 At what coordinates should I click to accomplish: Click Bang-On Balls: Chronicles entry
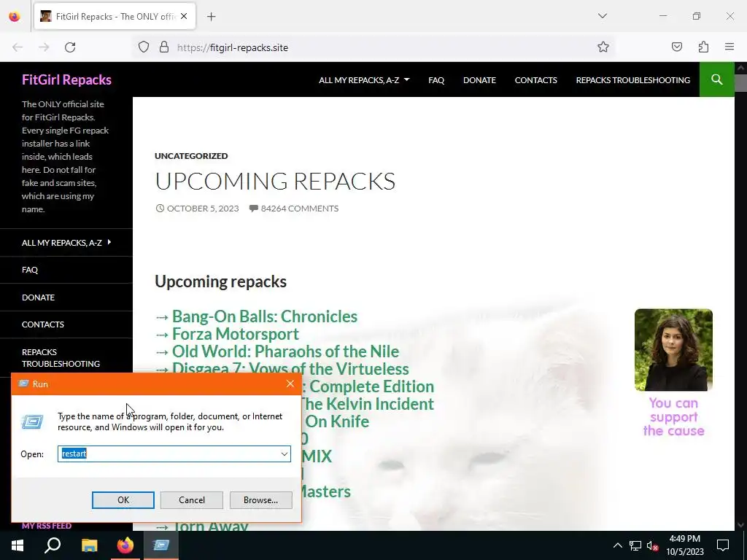[264, 316]
